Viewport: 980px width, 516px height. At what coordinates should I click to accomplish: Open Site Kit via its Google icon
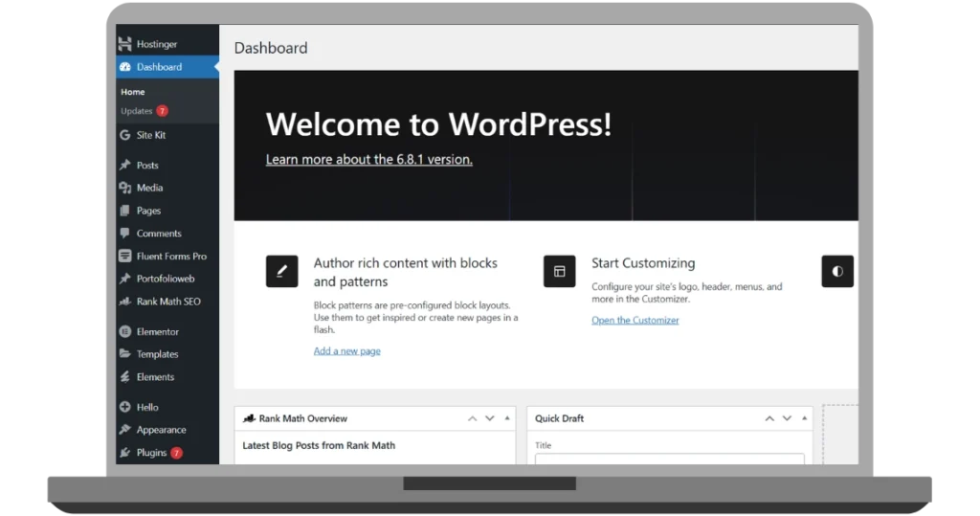pyautogui.click(x=125, y=135)
